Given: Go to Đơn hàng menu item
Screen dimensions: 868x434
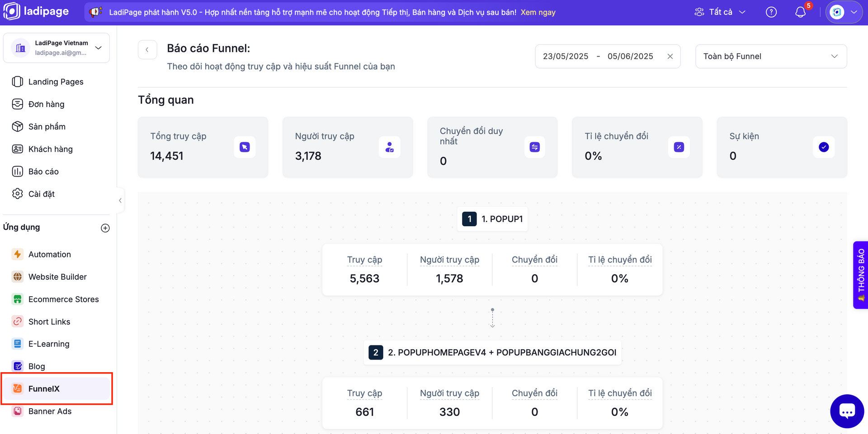Looking at the screenshot, I should pos(46,104).
